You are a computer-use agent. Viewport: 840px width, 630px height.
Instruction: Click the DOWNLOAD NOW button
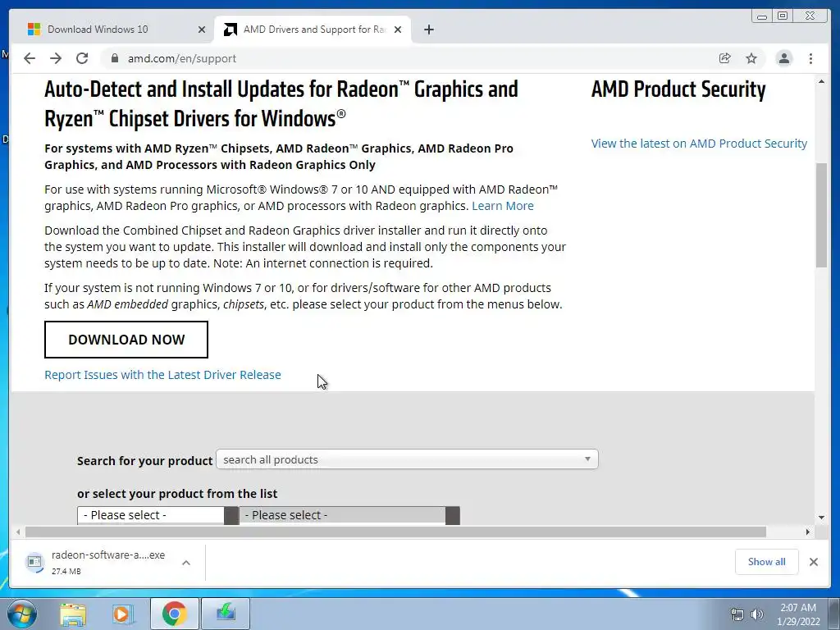126,340
